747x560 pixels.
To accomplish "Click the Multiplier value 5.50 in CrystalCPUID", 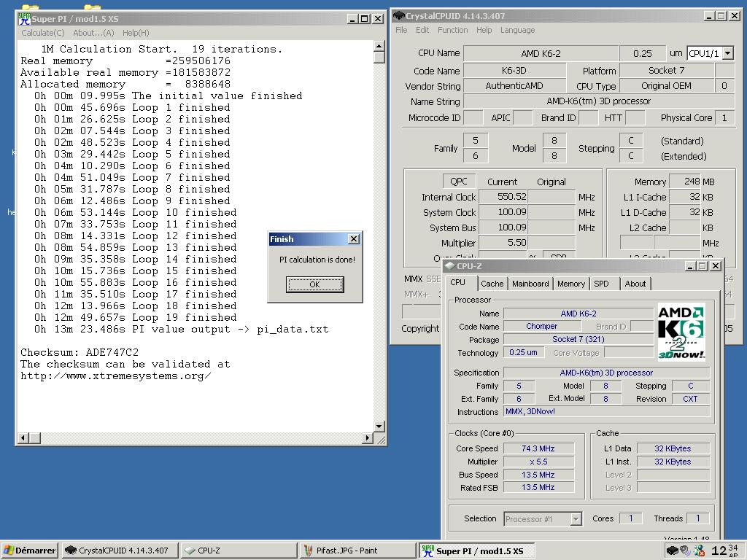I will pos(503,243).
